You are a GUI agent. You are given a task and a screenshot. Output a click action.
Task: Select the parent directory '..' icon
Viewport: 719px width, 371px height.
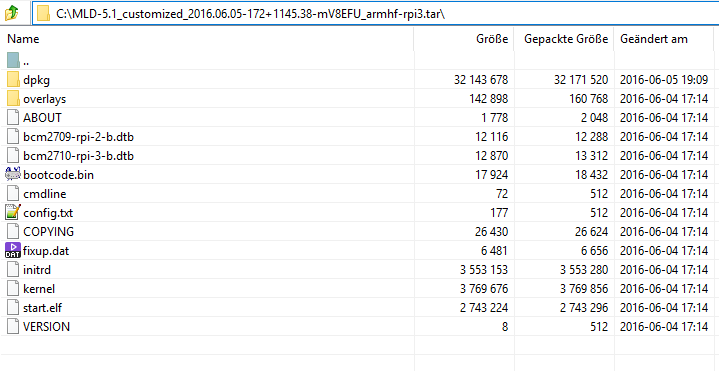tap(13, 60)
